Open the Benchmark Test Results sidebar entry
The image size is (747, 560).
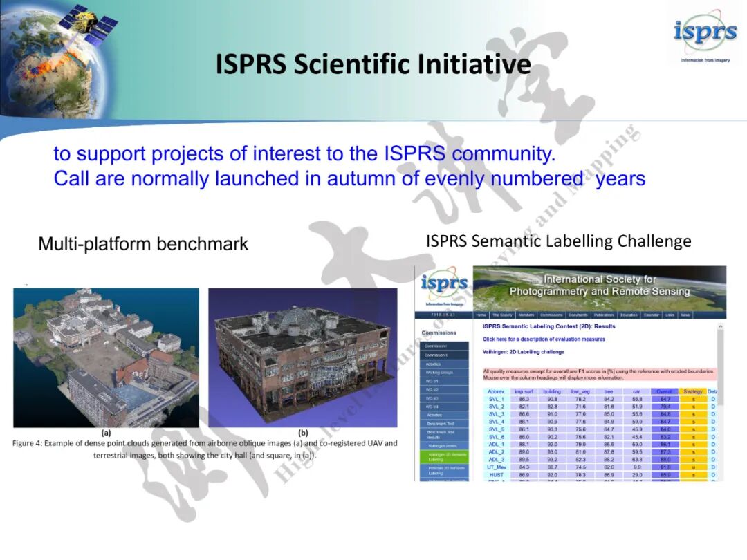[x=445, y=434]
